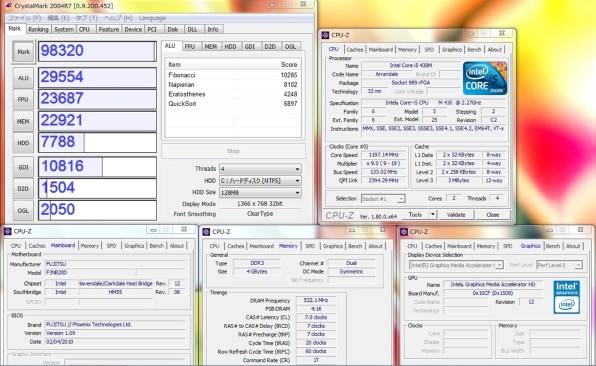This screenshot has width=596, height=366.
Task: Run the GDI benchmark button
Action: coord(23,167)
